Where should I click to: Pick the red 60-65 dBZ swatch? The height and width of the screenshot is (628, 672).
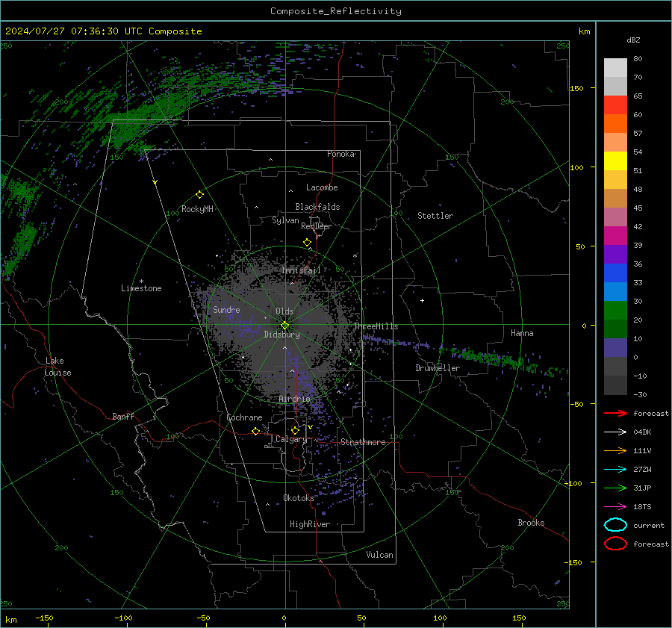615,105
